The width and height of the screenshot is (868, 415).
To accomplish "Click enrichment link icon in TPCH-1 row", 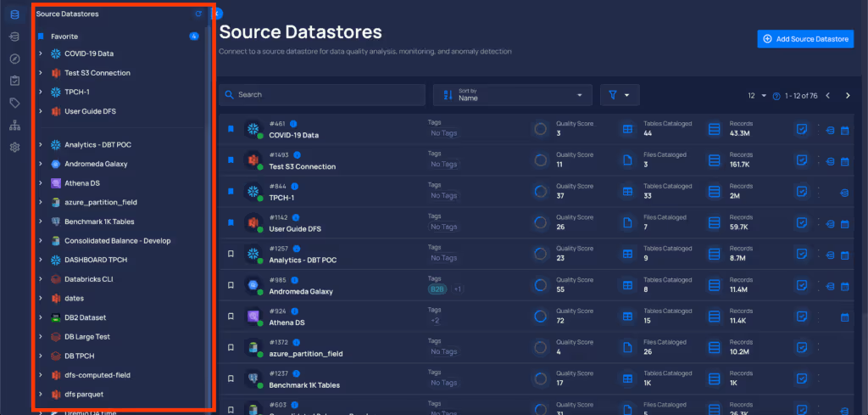I will tap(844, 193).
